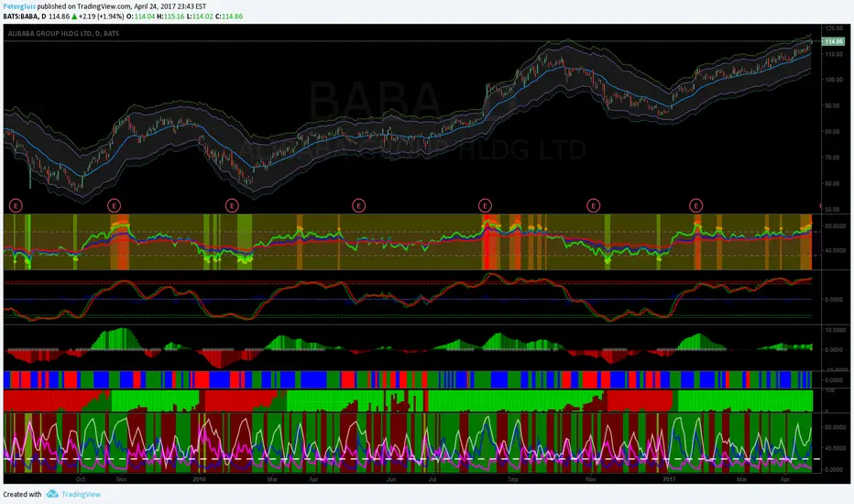Click the Jul label on time axis
The width and height of the screenshot is (854, 504).
(432, 479)
